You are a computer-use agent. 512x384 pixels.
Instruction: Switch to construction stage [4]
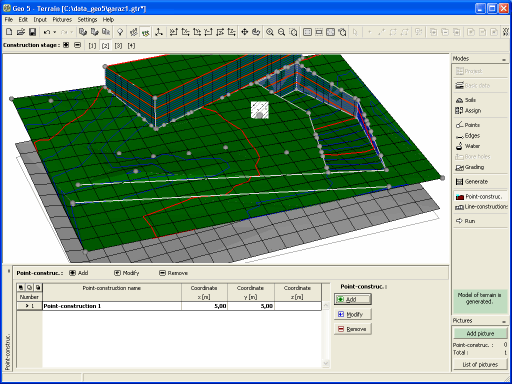[131, 46]
